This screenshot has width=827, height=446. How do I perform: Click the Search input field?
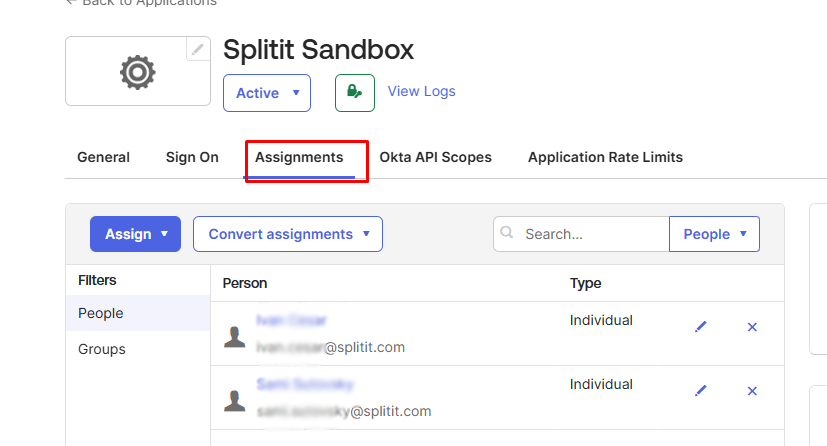581,234
